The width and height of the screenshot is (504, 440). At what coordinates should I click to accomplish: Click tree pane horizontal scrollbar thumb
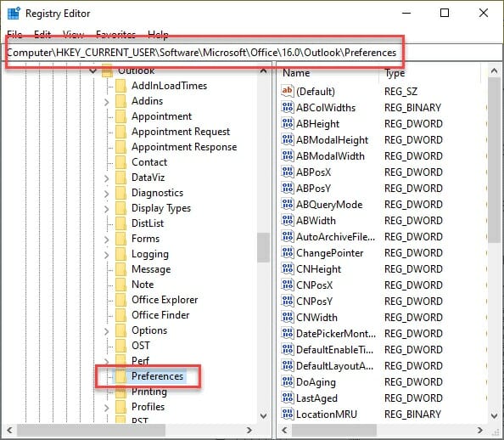pos(91,430)
